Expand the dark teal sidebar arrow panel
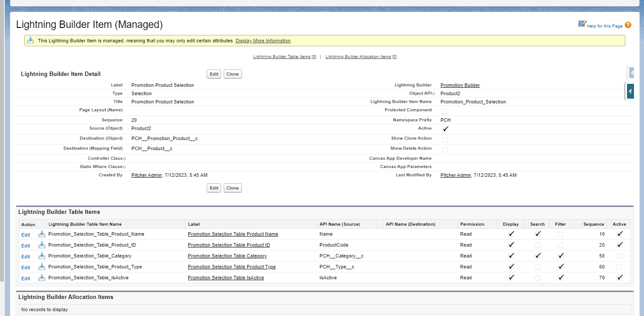Viewport: 644px width, 316px height. [630, 91]
